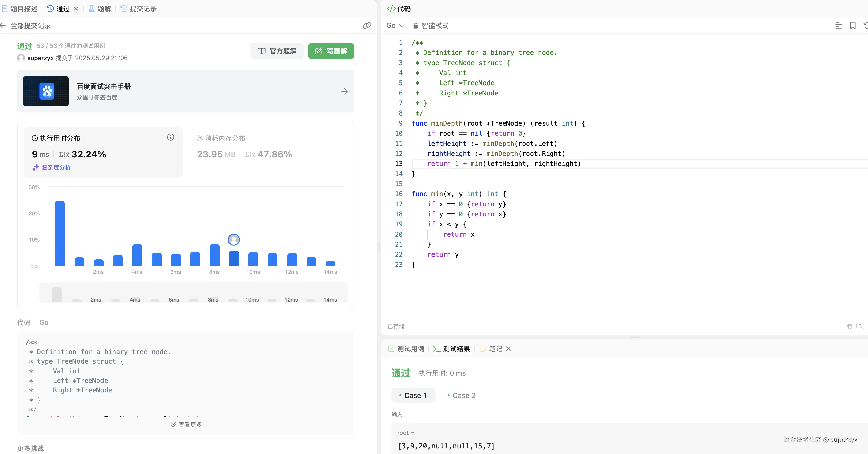Click the 23.95 MB memory value
This screenshot has width=868, height=454.
pyautogui.click(x=216, y=154)
